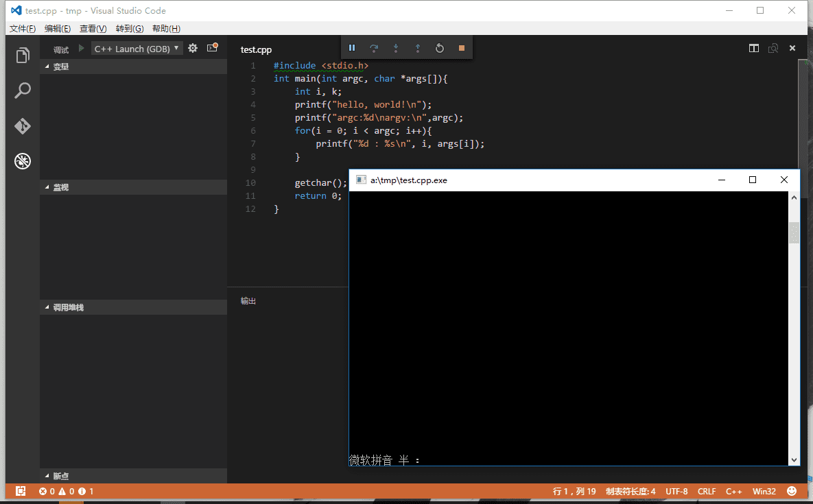Stop the debugging session
This screenshot has width=813, height=504.
pyautogui.click(x=462, y=48)
